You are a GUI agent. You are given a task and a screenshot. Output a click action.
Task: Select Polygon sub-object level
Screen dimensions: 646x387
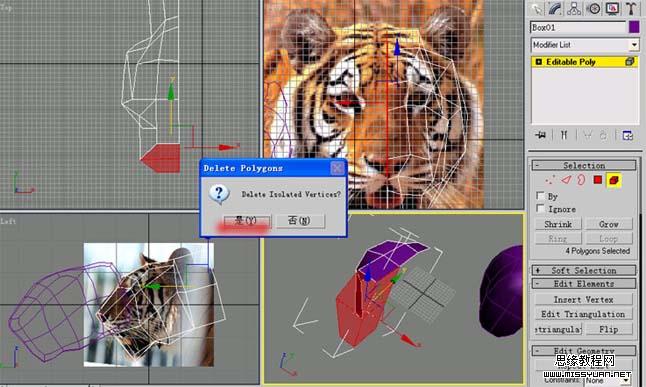598,180
